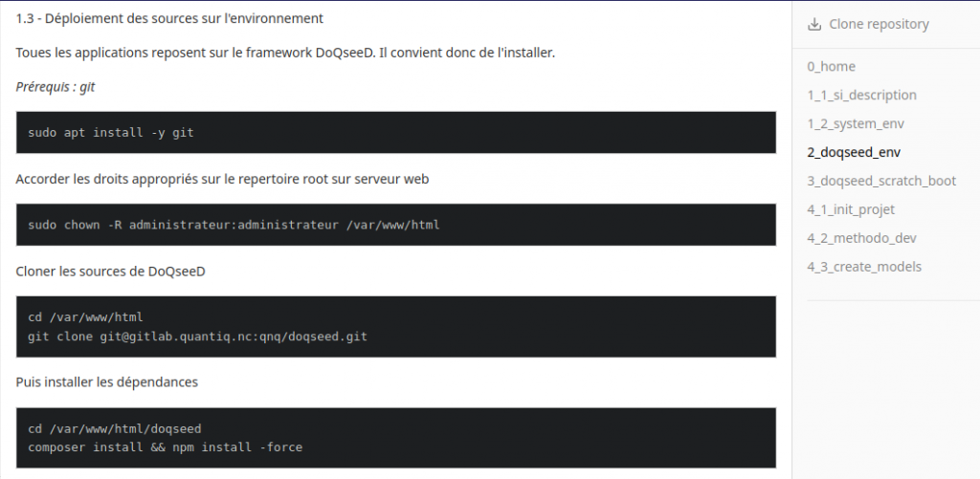Click the Prérequis : git italic text
Image resolution: width=980 pixels, height=479 pixels.
(x=55, y=87)
